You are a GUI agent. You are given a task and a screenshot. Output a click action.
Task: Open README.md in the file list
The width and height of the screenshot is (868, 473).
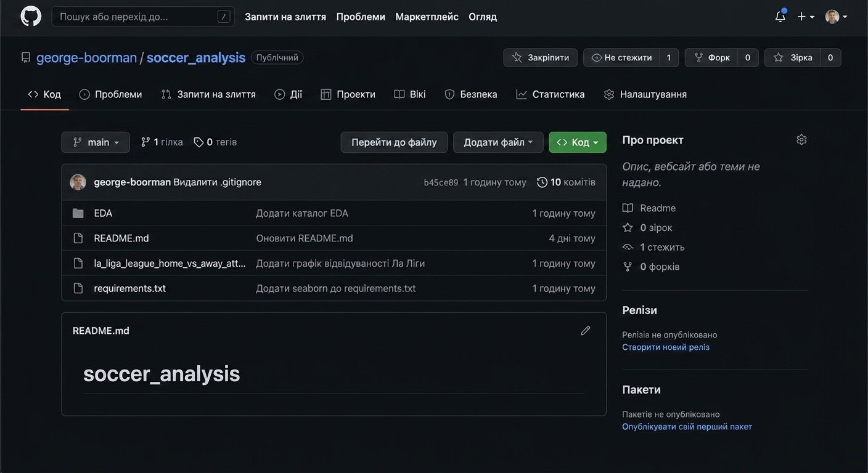(x=121, y=238)
